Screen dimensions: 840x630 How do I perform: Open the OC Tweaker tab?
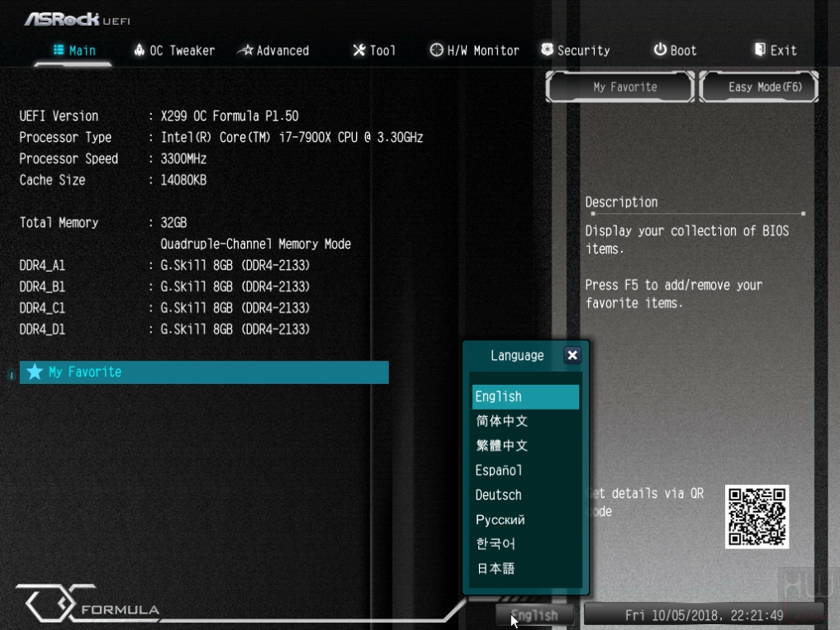pos(174,50)
